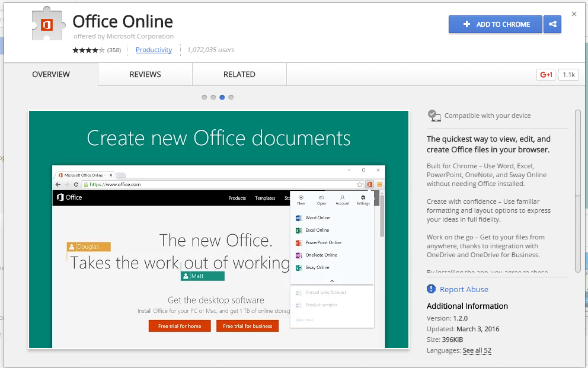Click the G+1 button
The image size is (588, 368).
pos(546,75)
